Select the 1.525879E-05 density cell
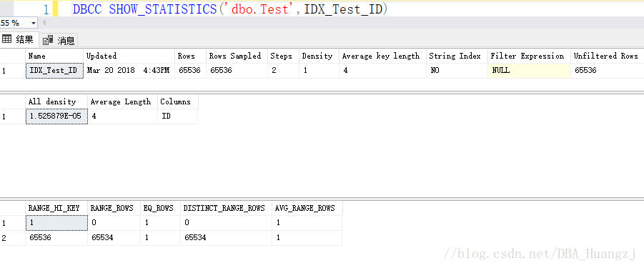Screen dimensions: 644x268 56,116
